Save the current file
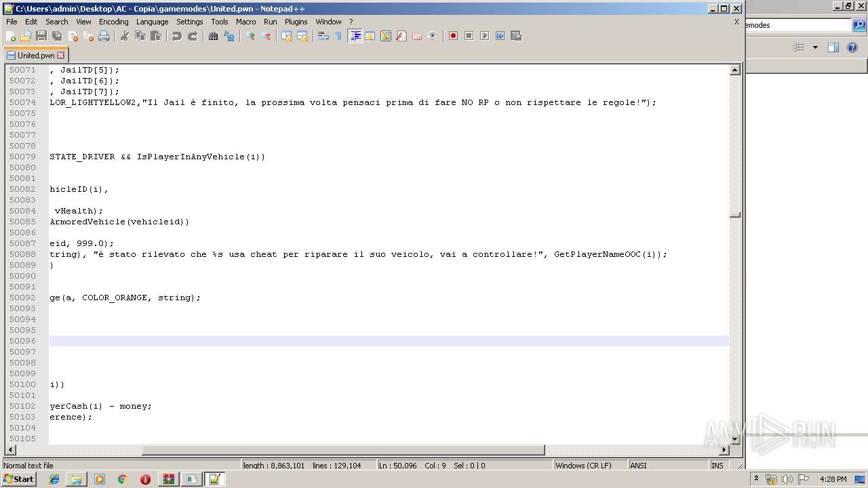Image resolution: width=868 pixels, height=488 pixels. point(41,36)
